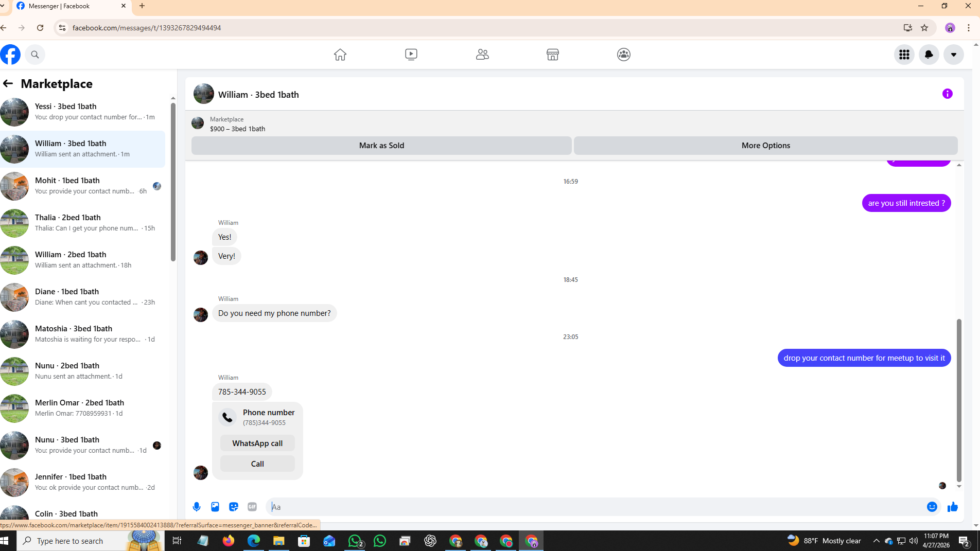Image resolution: width=980 pixels, height=551 pixels.
Task: Open the Video (Watch) tab icon
Action: pyautogui.click(x=411, y=55)
